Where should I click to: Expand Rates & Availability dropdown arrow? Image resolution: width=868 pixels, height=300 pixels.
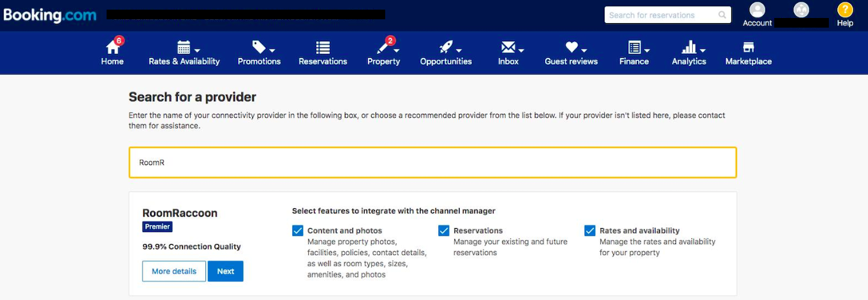198,50
